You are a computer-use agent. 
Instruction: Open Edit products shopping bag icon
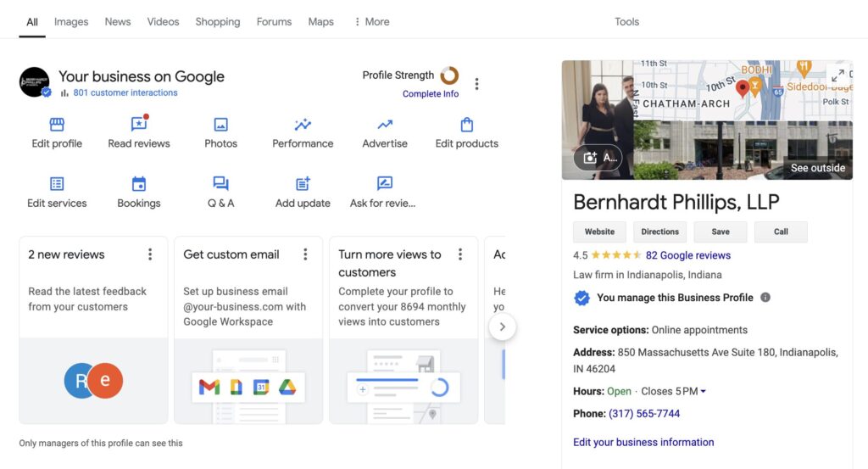coord(467,125)
